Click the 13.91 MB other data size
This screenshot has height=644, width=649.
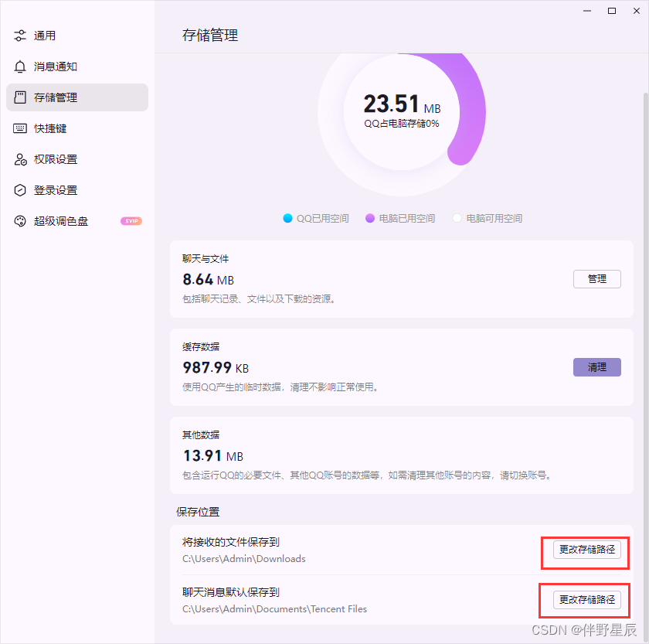pos(212,456)
